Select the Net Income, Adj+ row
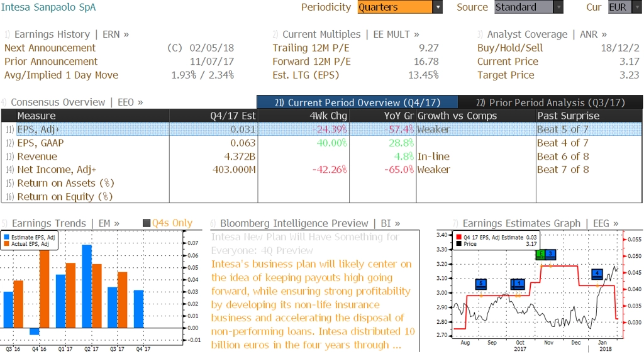This screenshot has width=644, height=354. tap(321, 169)
